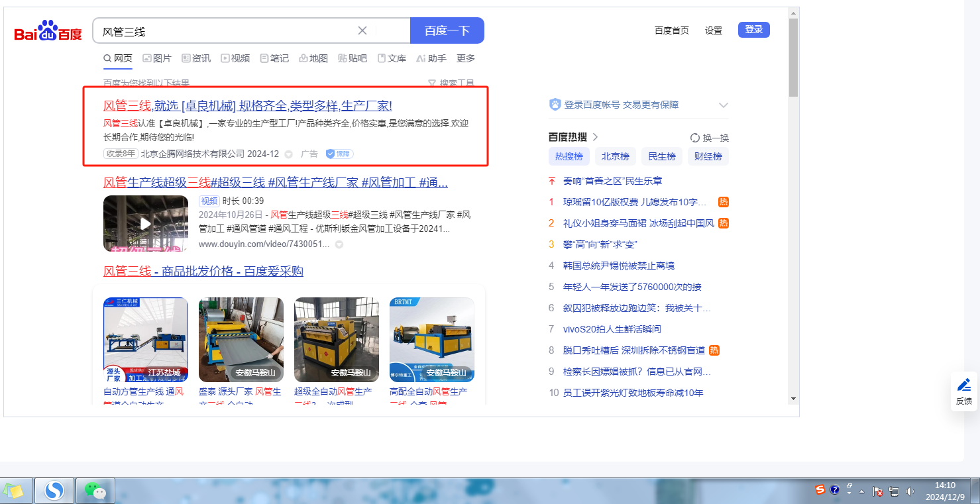Click the Sogou input method tray icon
The width and height of the screenshot is (980, 504).
pyautogui.click(x=820, y=490)
